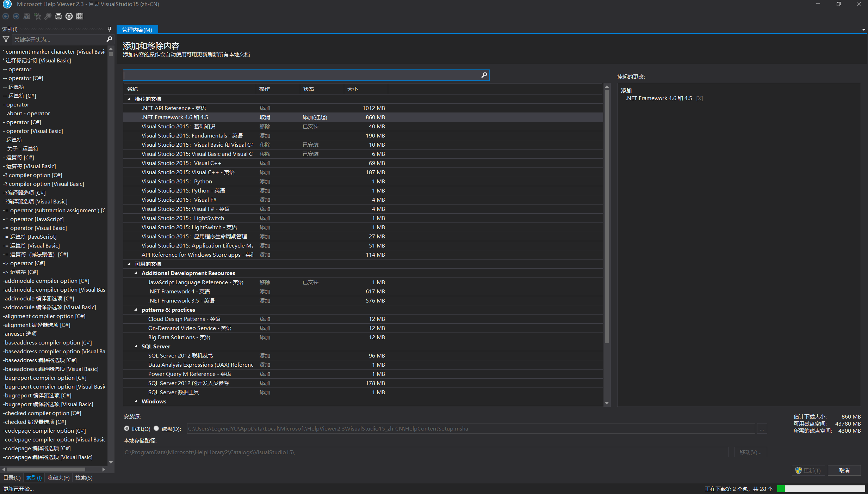The height and width of the screenshot is (494, 868).
Task: Collapse the 推荐的文档 group
Action: click(x=129, y=99)
